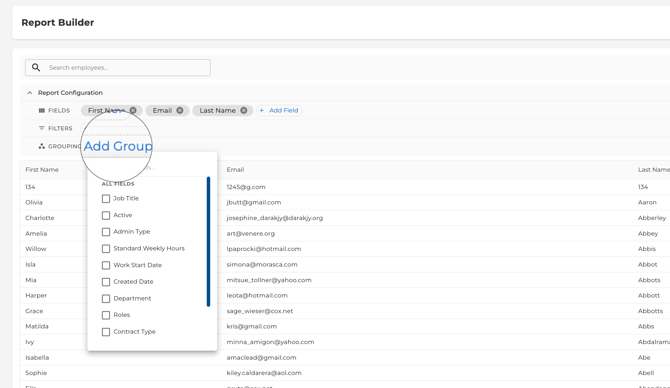Click the search magnifier icon

click(x=36, y=68)
